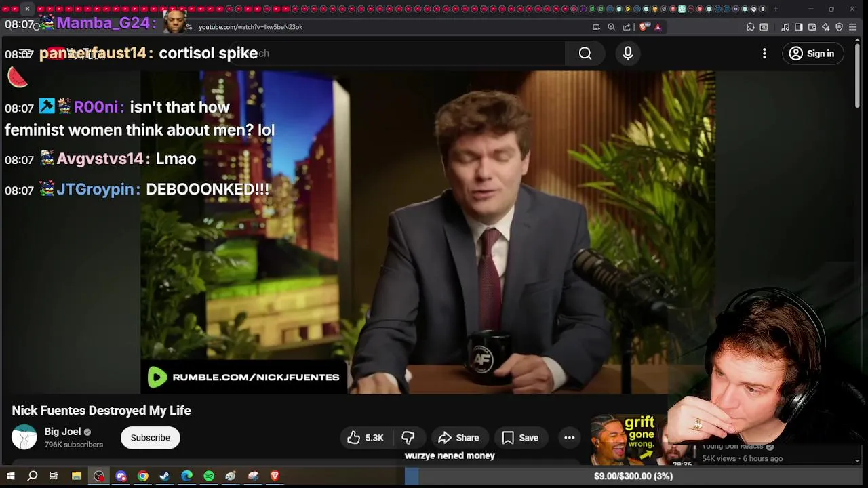Like the video with 5.3K likes

[x=366, y=438]
